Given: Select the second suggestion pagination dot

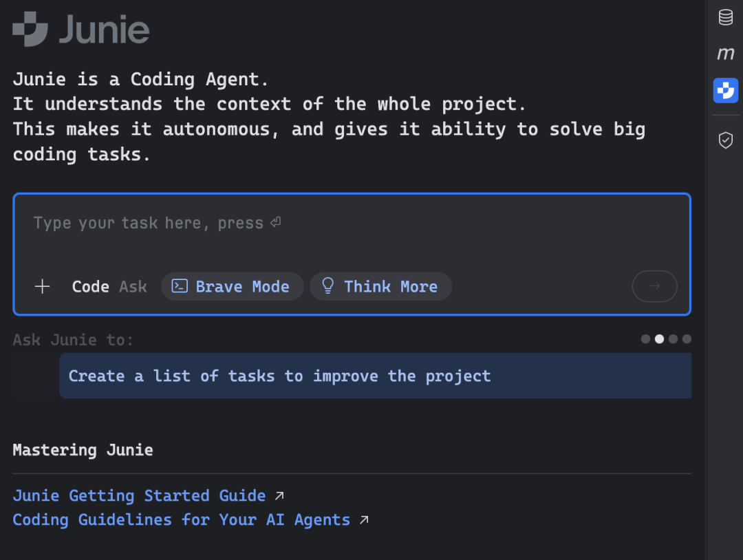Looking at the screenshot, I should (x=659, y=338).
